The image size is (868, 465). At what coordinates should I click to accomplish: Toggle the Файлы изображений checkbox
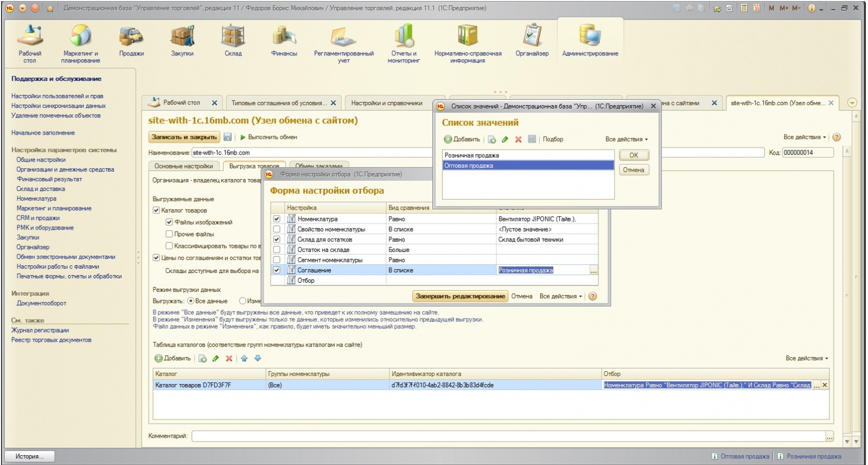click(x=169, y=222)
